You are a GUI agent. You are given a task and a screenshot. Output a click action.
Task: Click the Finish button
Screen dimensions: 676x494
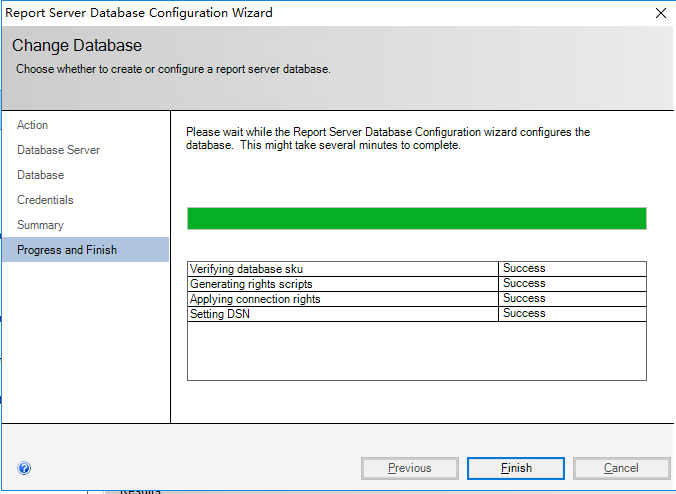point(516,468)
